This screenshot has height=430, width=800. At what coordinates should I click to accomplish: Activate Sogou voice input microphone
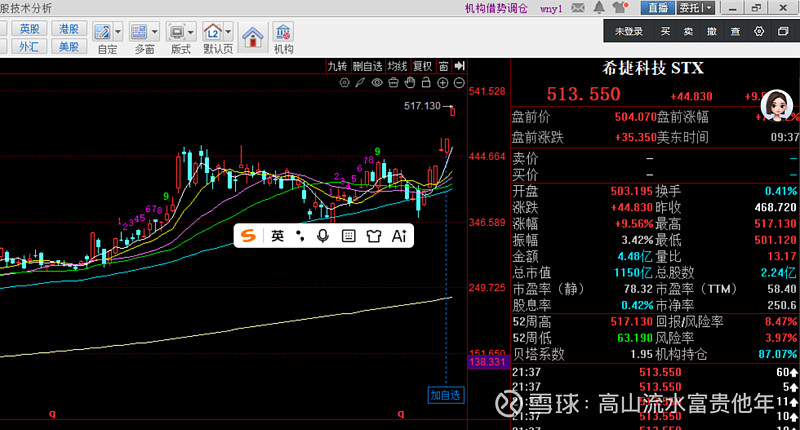coord(323,236)
